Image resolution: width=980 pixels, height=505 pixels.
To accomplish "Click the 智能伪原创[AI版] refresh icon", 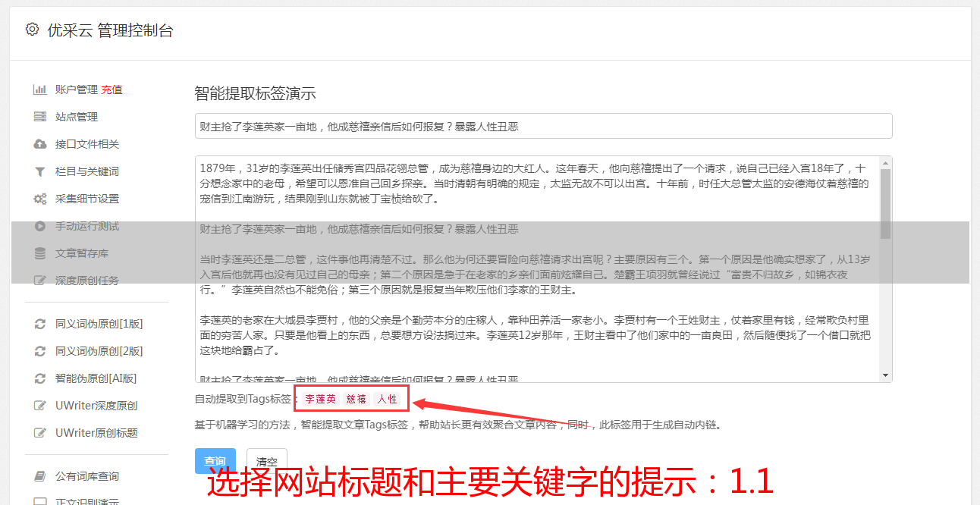I will click(x=40, y=378).
